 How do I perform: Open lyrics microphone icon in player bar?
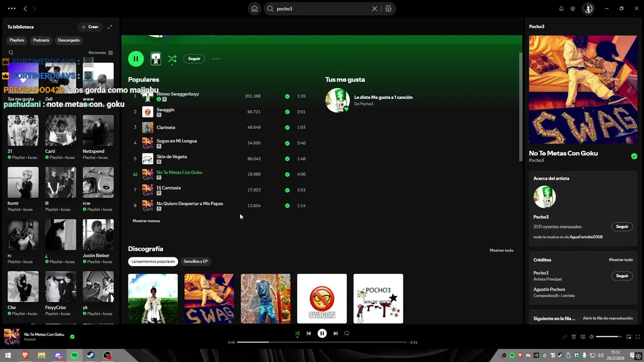tap(565, 337)
